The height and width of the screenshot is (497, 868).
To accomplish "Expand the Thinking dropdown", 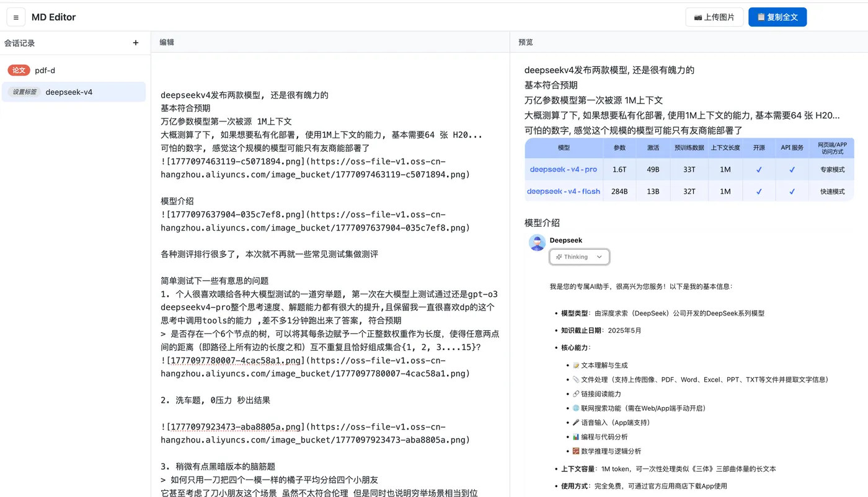I will click(579, 257).
